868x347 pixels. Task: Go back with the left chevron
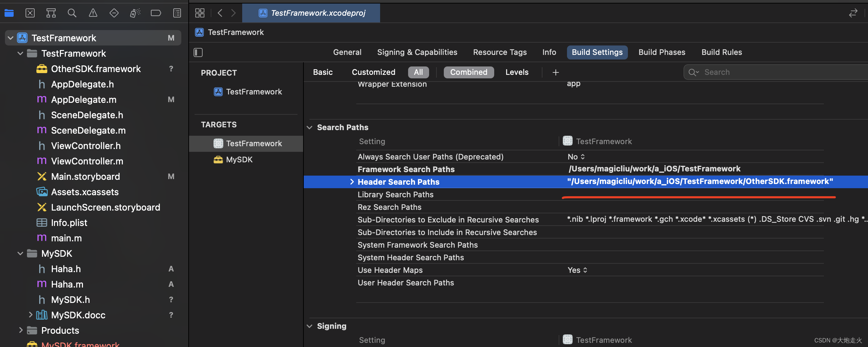[x=220, y=13]
